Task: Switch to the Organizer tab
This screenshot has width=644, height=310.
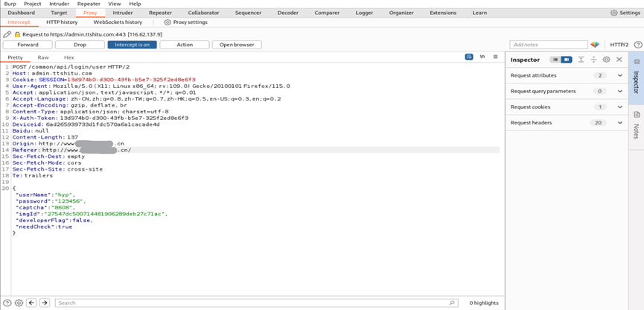Action: click(x=401, y=13)
